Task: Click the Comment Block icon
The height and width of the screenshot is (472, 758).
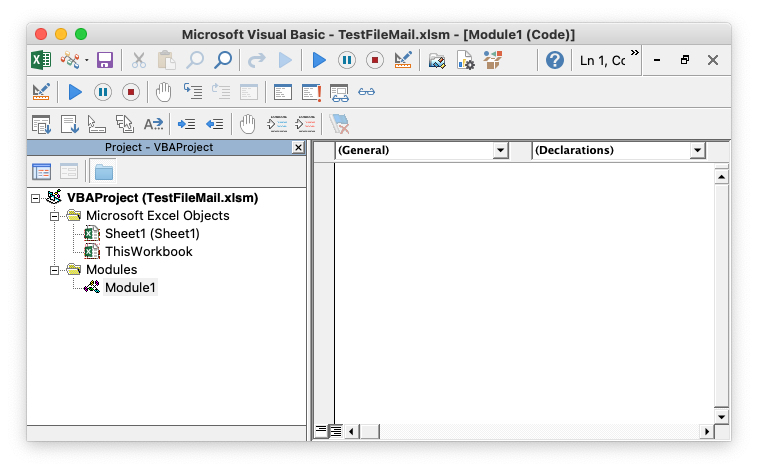Action: [x=277, y=124]
